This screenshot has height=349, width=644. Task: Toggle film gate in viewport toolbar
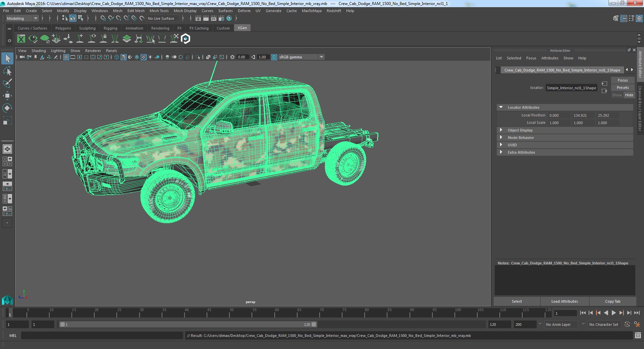[x=73, y=57]
